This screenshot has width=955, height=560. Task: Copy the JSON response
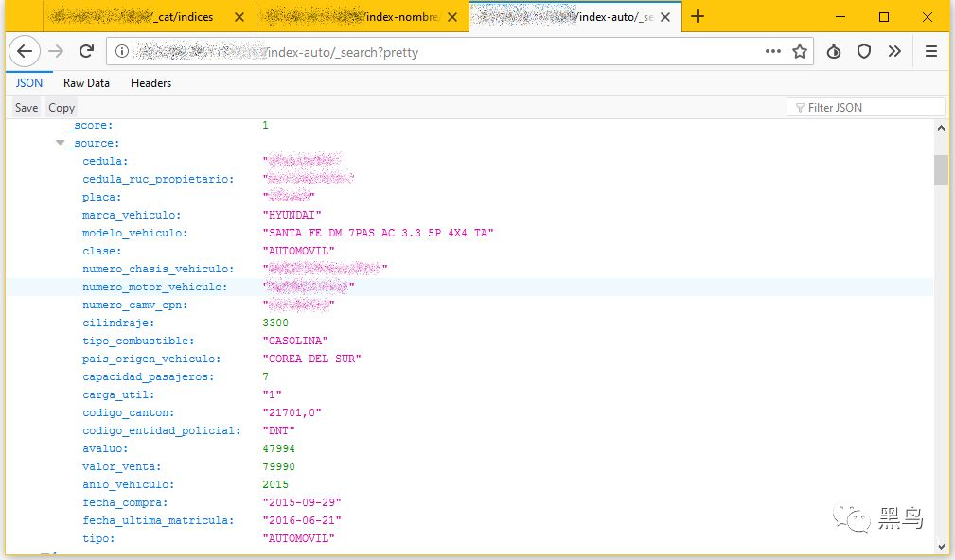pyautogui.click(x=62, y=108)
